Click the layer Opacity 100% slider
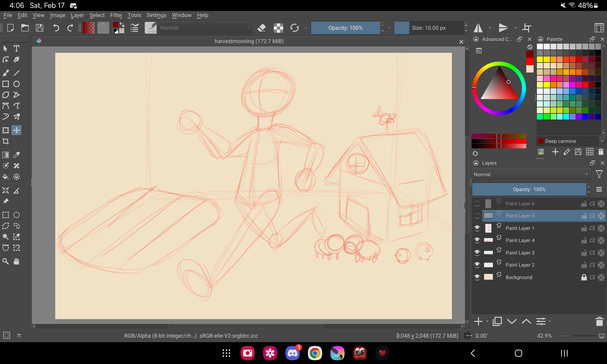Screen dimensions: 607x364 click(529, 190)
